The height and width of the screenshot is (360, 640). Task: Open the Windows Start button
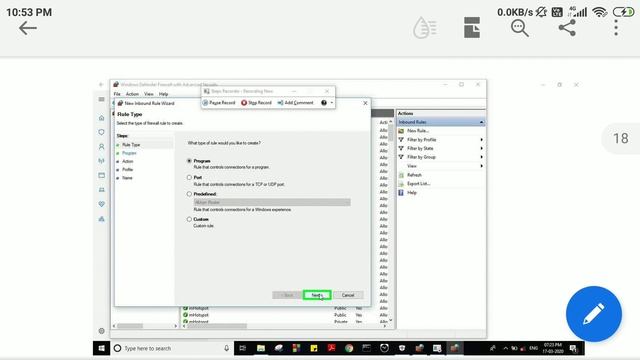click(101, 348)
